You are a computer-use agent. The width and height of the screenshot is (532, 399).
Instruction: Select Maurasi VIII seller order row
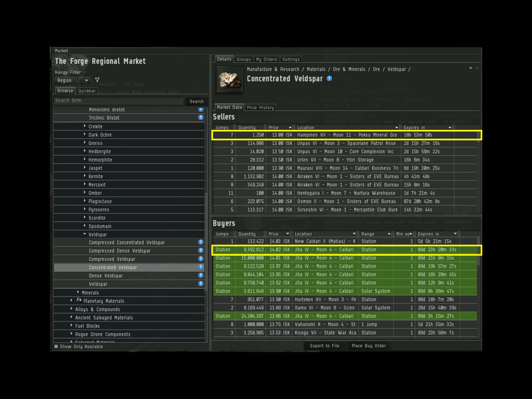[345, 168]
